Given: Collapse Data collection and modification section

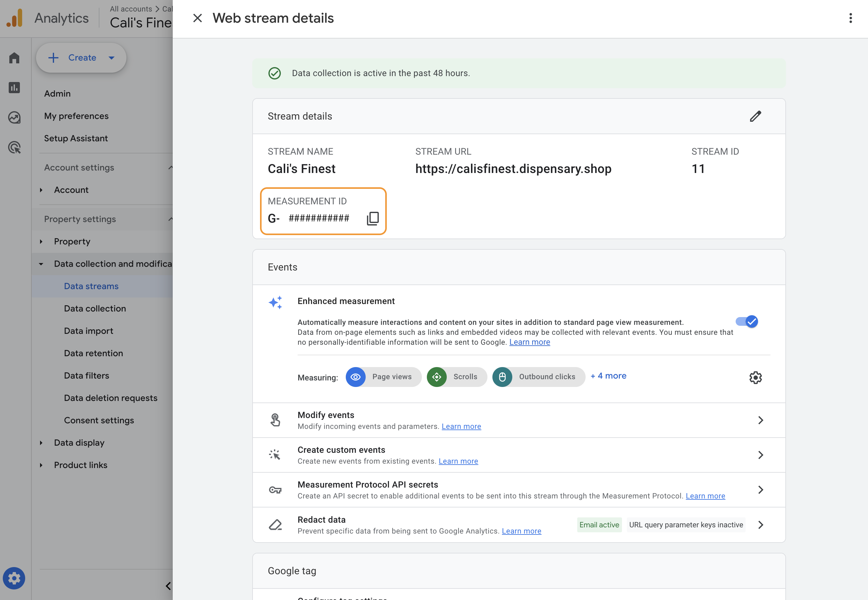Looking at the screenshot, I should click(x=41, y=264).
